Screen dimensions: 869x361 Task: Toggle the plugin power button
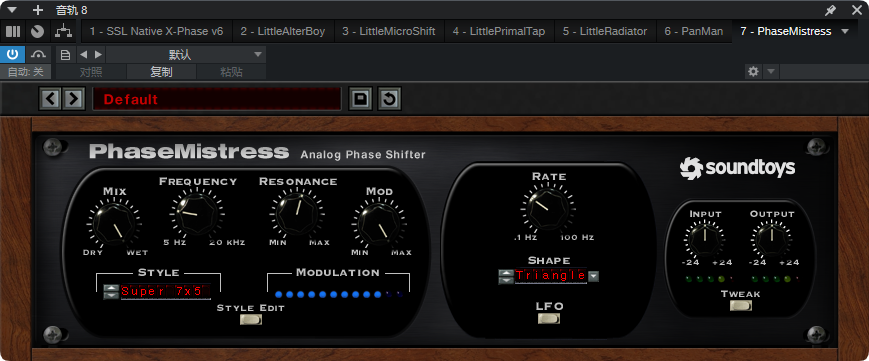[x=12, y=54]
